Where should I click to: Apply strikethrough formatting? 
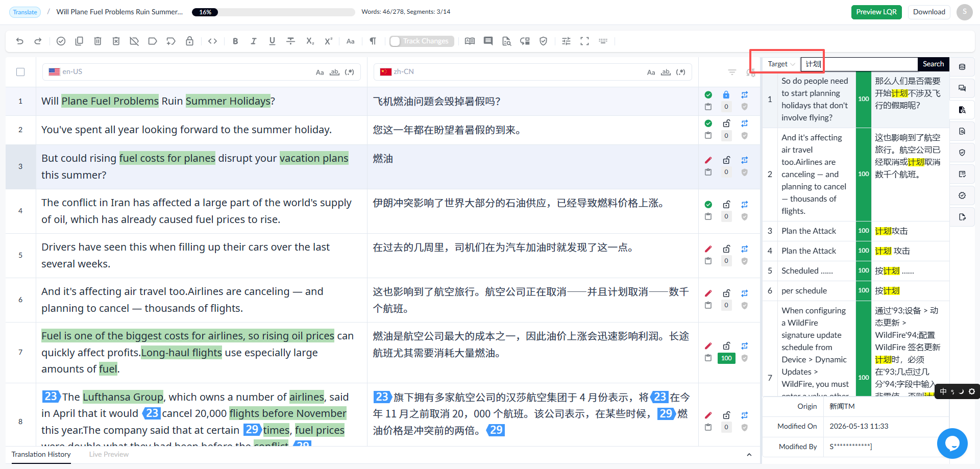point(290,41)
